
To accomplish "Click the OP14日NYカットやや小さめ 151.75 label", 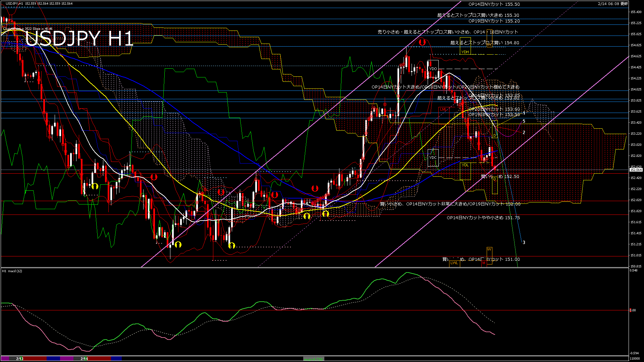I will 483,218.
